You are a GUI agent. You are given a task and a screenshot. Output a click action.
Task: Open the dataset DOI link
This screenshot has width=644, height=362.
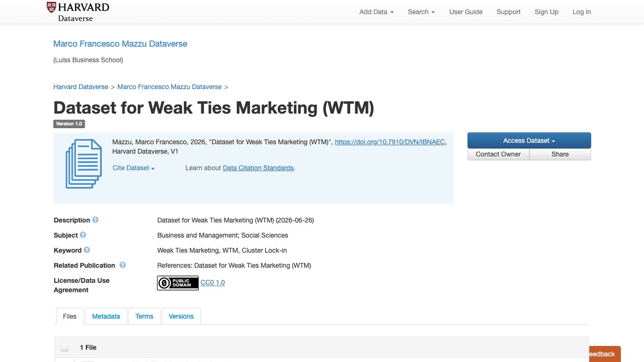tap(390, 142)
